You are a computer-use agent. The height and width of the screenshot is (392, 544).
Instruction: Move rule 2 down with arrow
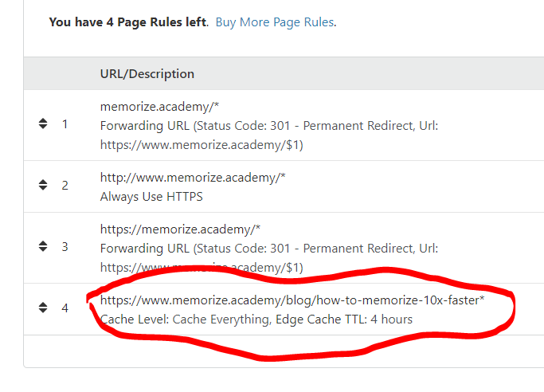pos(43,188)
